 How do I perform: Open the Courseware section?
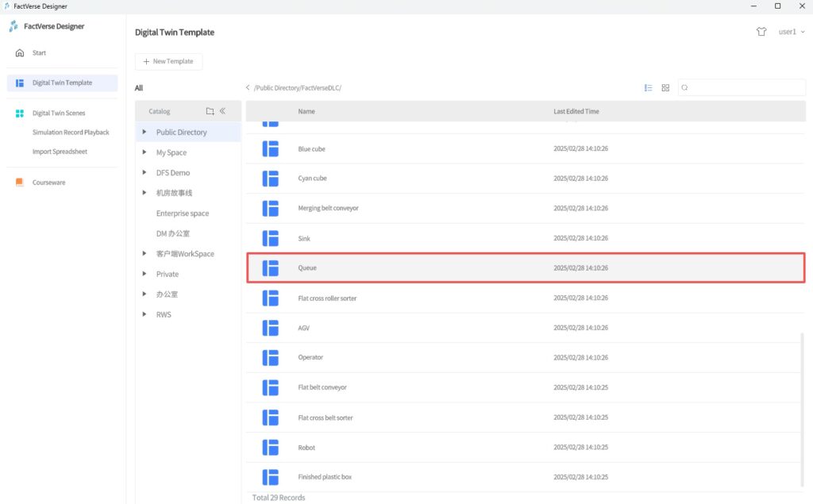48,183
